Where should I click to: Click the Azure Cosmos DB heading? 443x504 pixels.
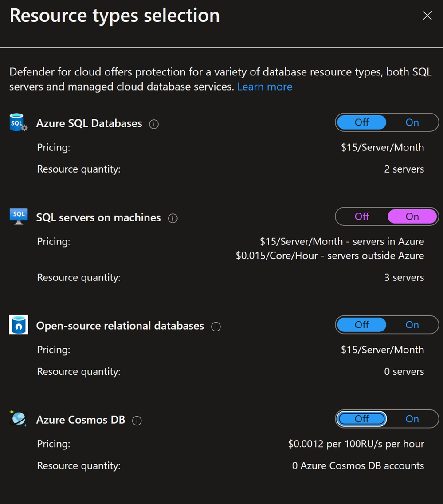point(81,420)
